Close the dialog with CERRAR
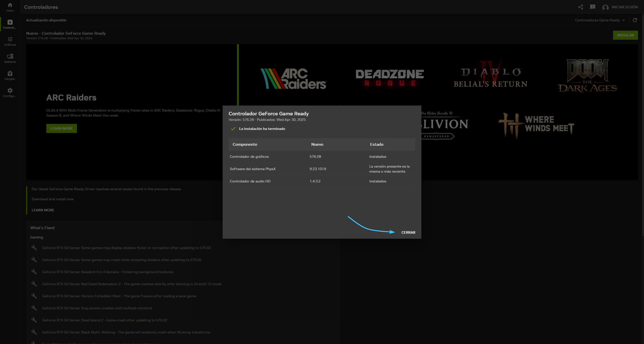 tap(408, 232)
